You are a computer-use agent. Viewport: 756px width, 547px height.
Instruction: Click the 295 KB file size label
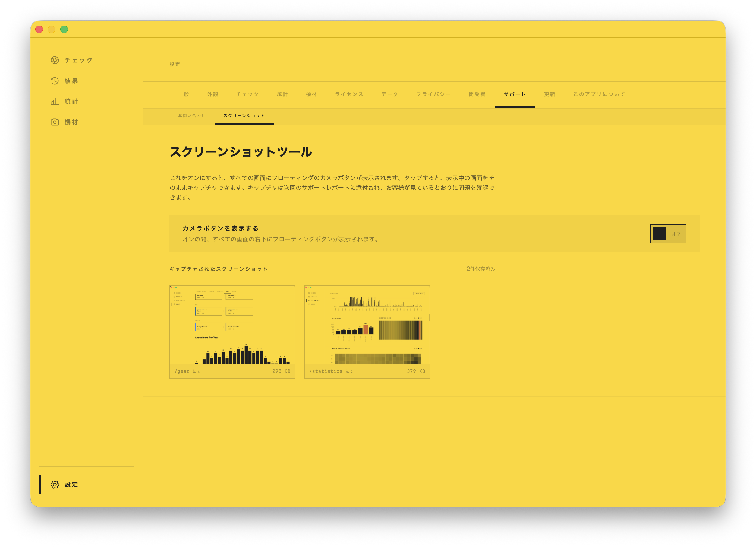click(x=281, y=371)
